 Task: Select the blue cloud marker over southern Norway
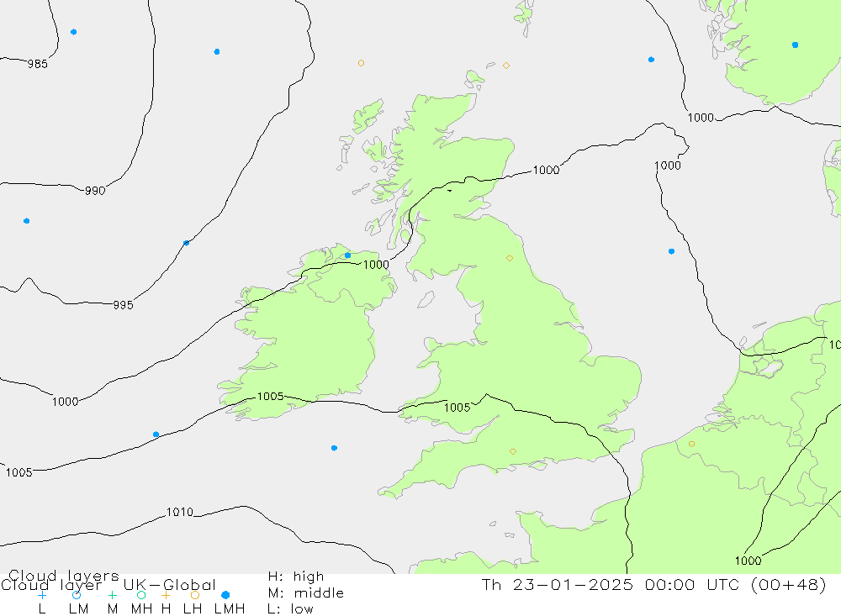[795, 45]
